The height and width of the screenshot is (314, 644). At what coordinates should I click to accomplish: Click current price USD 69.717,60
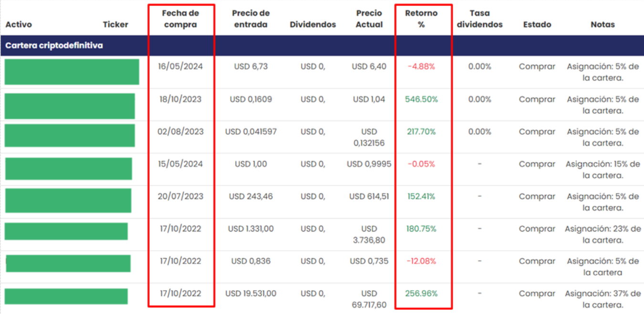pos(369,299)
